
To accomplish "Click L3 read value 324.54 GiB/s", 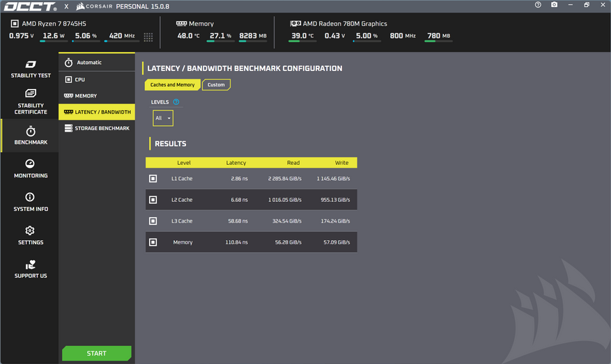I will pyautogui.click(x=287, y=221).
